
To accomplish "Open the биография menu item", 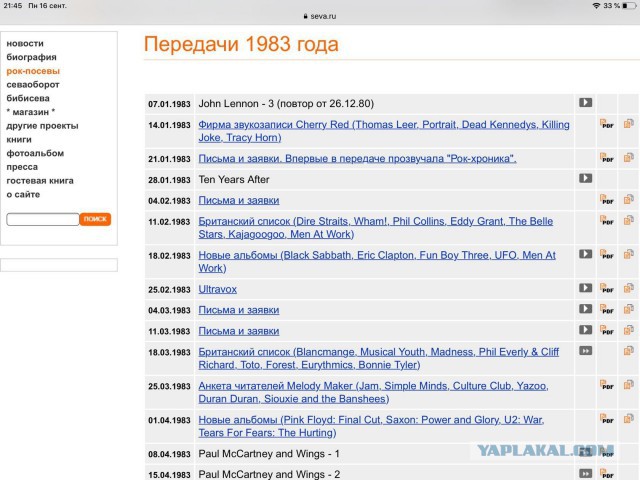I will coord(31,57).
